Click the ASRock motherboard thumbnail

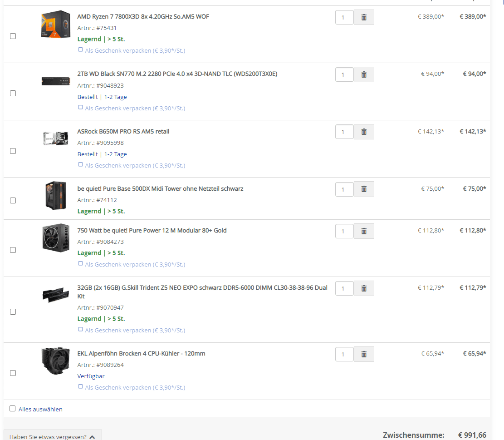pos(56,138)
